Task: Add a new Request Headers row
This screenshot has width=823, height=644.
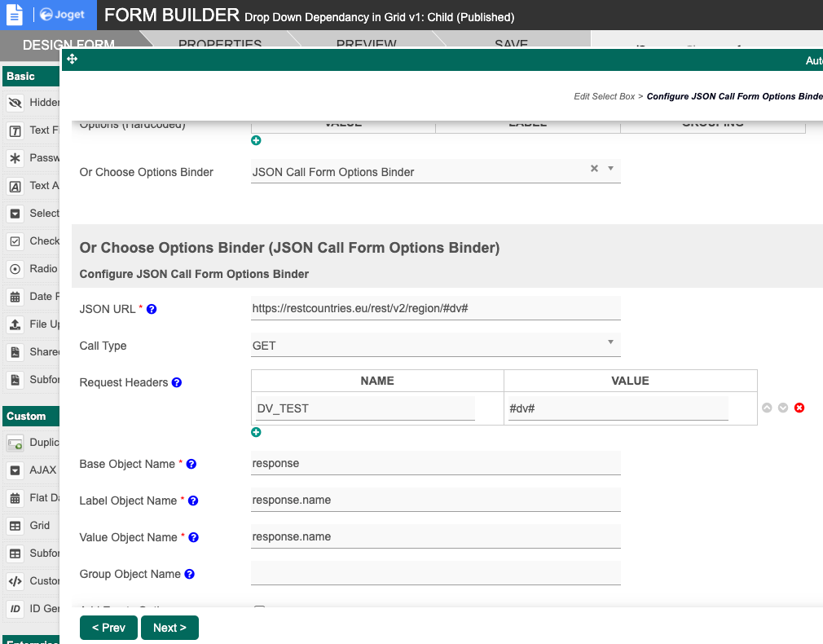Action: point(256,432)
